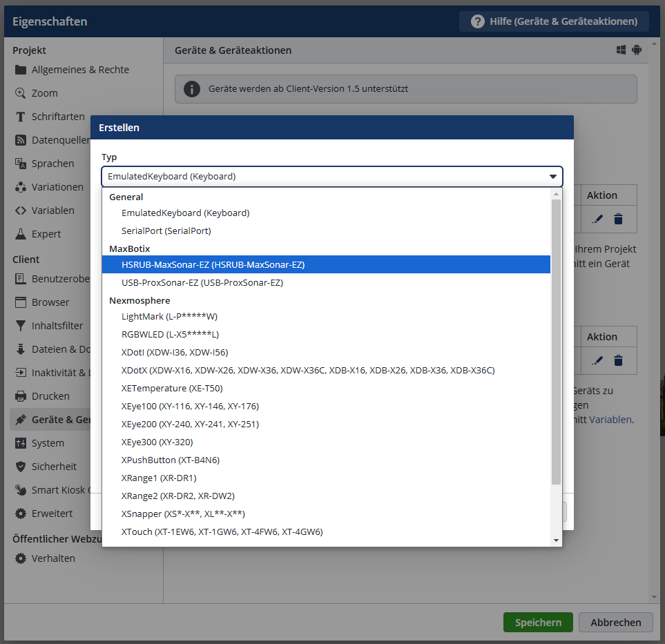Click the dropdown list scrollbar down arrow
The height and width of the screenshot is (644, 665).
point(556,540)
